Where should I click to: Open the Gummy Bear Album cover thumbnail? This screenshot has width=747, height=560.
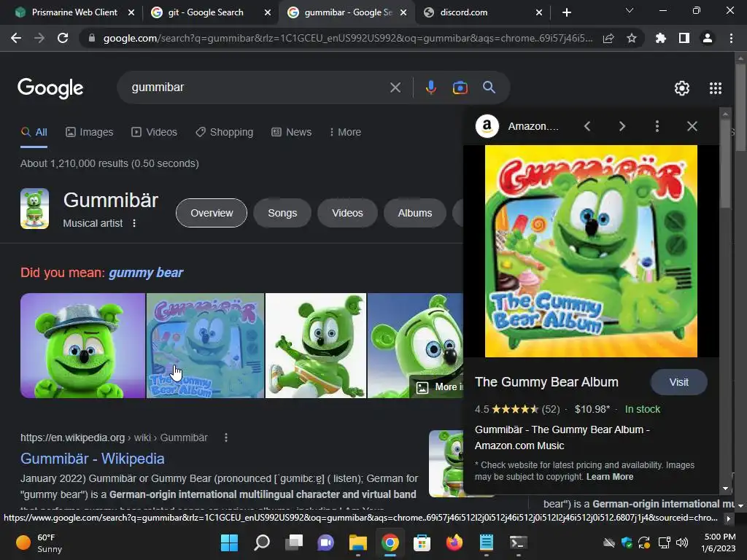tap(205, 346)
